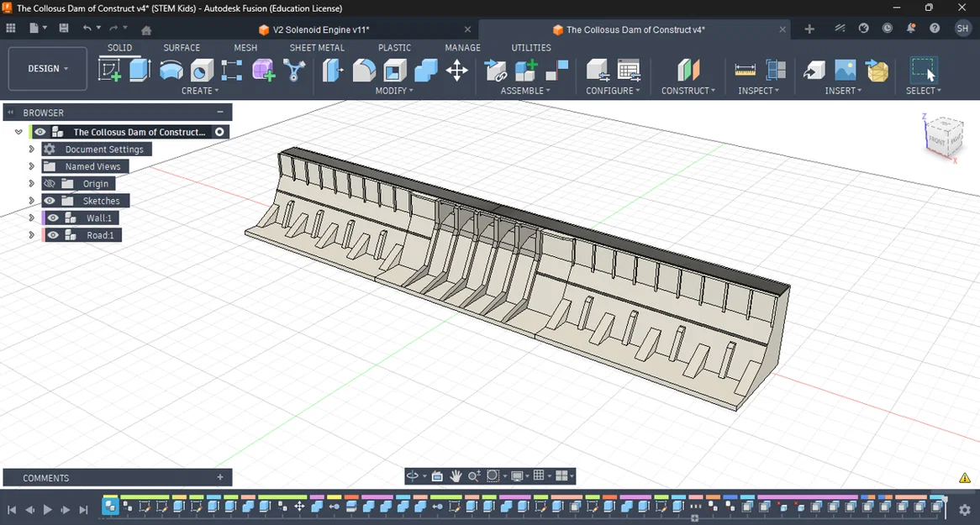Click the Measure tool in Inspect
Viewport: 980px width, 525px height.
[x=745, y=70]
